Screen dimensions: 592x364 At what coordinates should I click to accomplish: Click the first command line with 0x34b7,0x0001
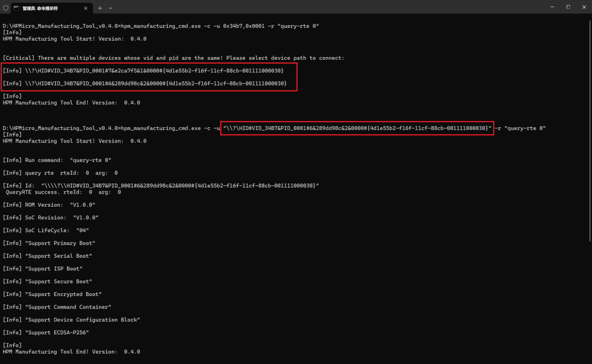(x=161, y=26)
